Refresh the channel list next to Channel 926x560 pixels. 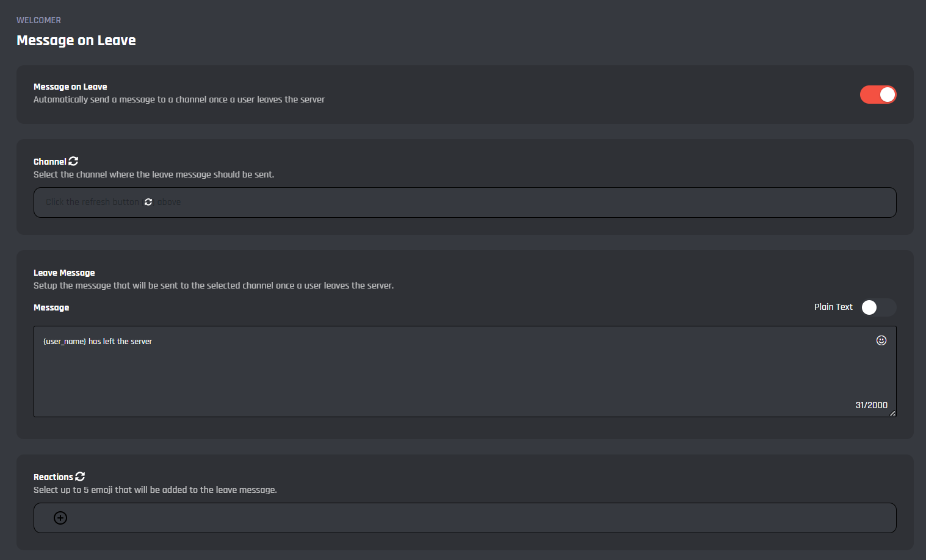pyautogui.click(x=73, y=161)
